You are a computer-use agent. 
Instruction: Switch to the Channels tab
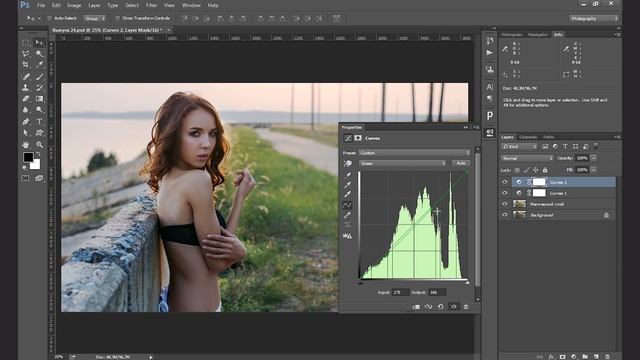(x=528, y=137)
